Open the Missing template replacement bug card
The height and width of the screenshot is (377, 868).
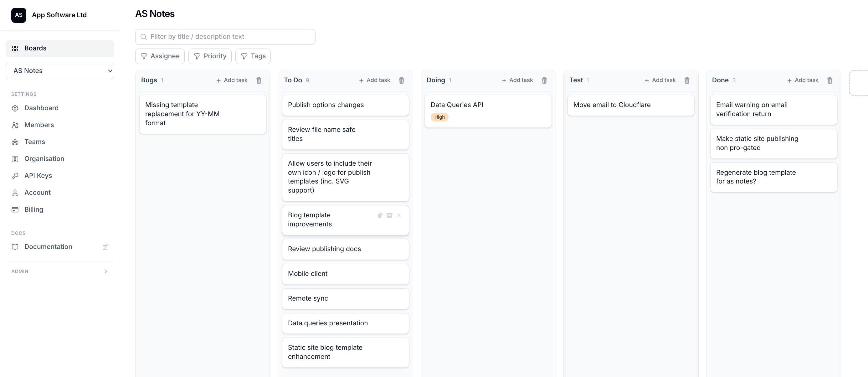click(203, 114)
